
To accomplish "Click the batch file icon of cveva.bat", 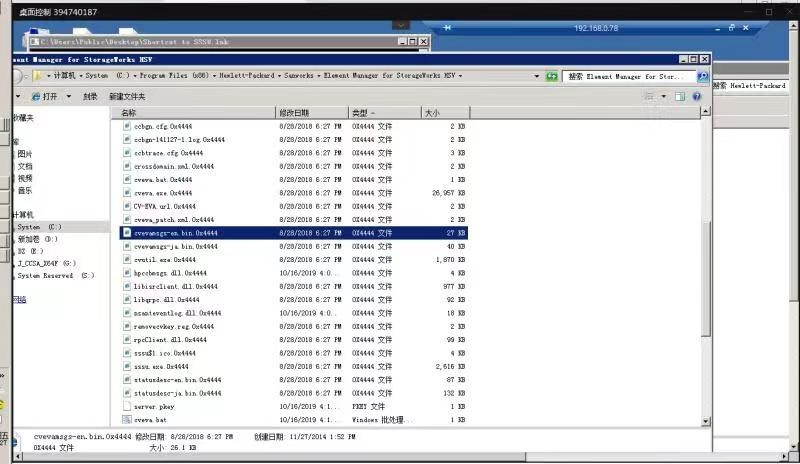I will (126, 420).
